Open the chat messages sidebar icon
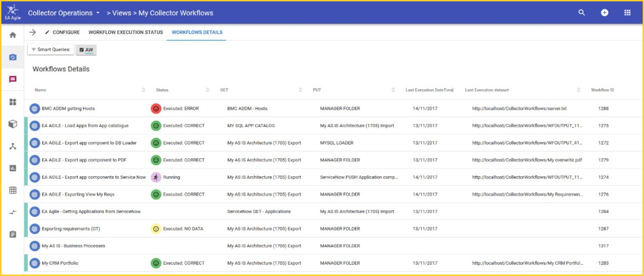Viewport: 644px width, 276px height. click(13, 79)
